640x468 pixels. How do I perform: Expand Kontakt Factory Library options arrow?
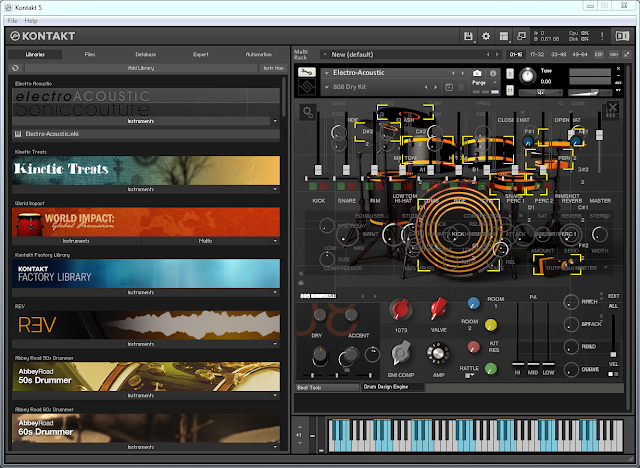pos(275,293)
